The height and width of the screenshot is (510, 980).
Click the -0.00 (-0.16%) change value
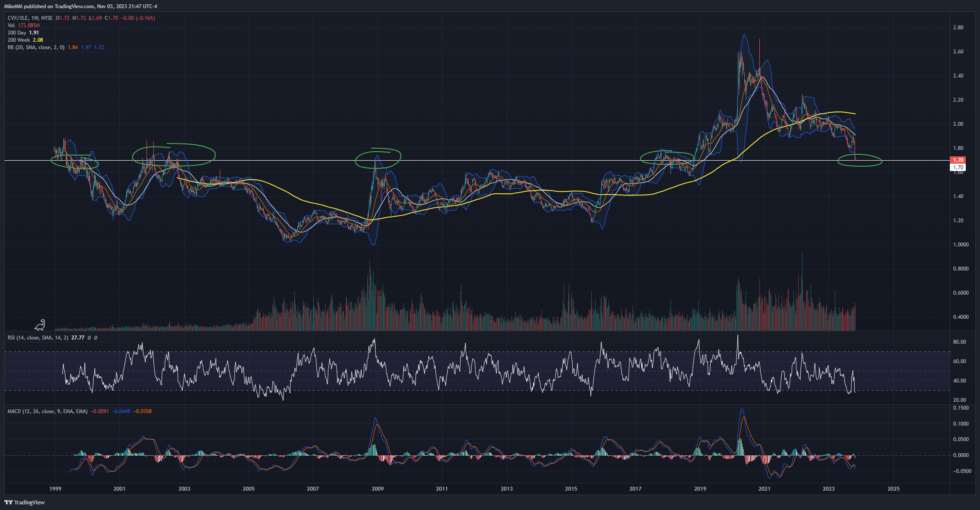pyautogui.click(x=138, y=18)
